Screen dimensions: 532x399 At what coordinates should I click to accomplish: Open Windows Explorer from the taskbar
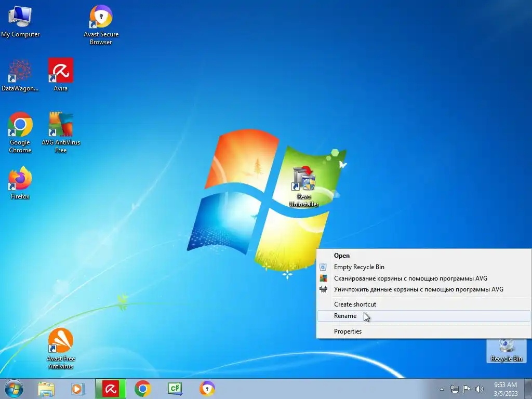[x=46, y=389]
